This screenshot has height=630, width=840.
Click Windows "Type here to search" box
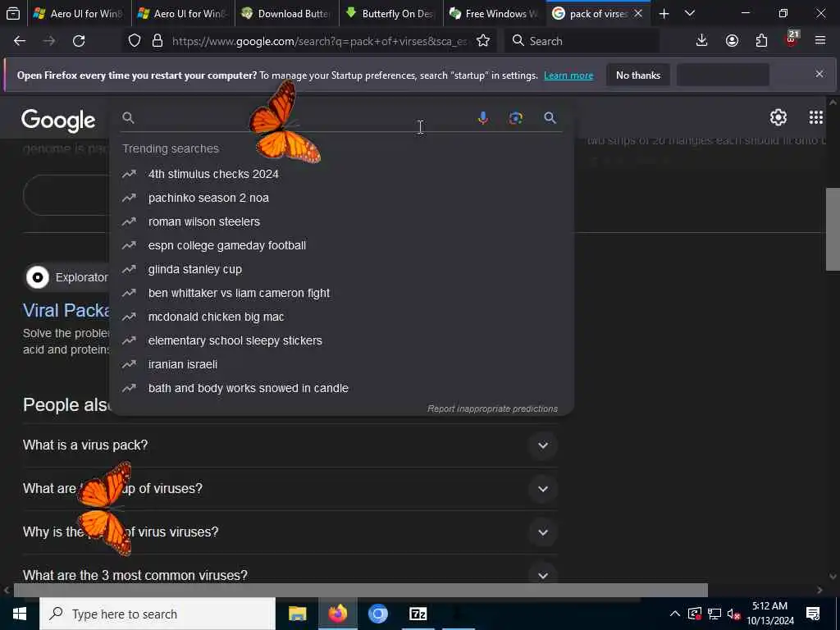point(157,614)
